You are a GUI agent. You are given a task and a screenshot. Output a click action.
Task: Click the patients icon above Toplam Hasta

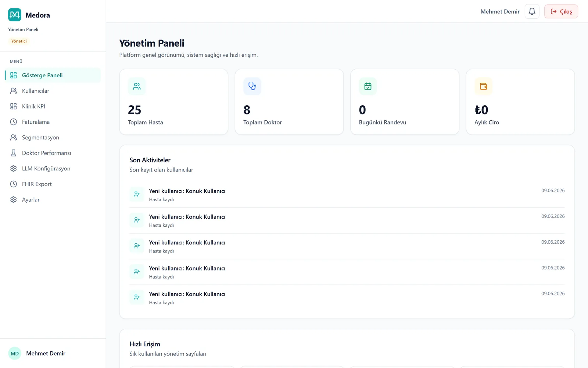[137, 86]
